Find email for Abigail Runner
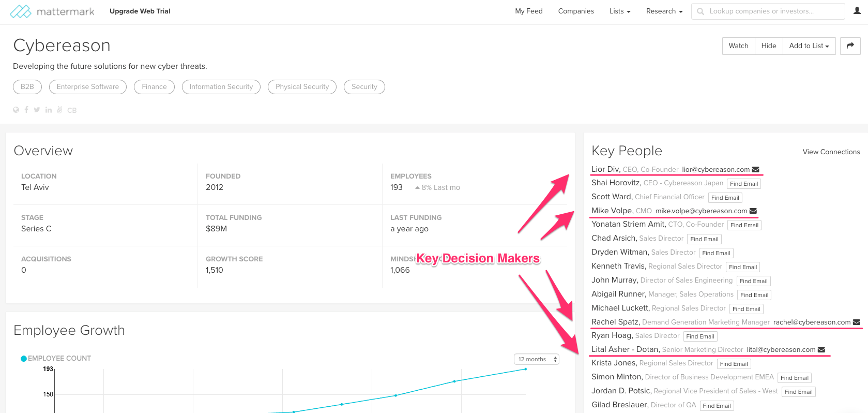The height and width of the screenshot is (413, 868). coord(754,295)
